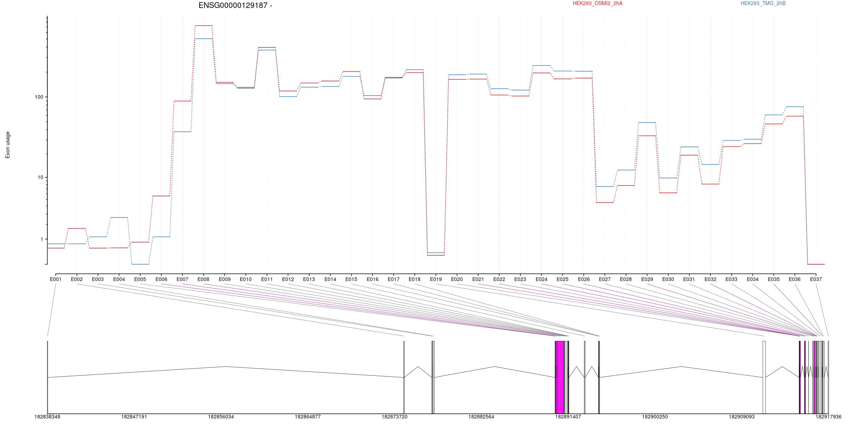The image size is (868, 434).
Task: Click exon label E026
Action: pos(584,279)
